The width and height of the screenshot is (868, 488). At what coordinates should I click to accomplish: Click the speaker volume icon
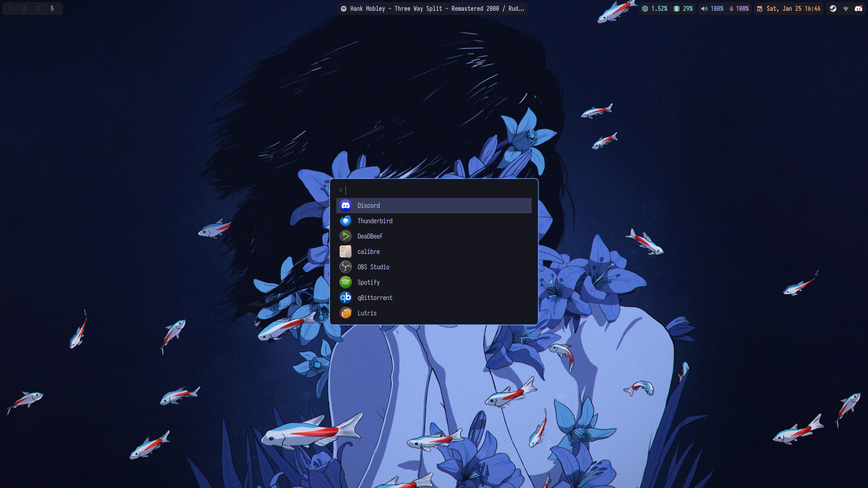[704, 9]
